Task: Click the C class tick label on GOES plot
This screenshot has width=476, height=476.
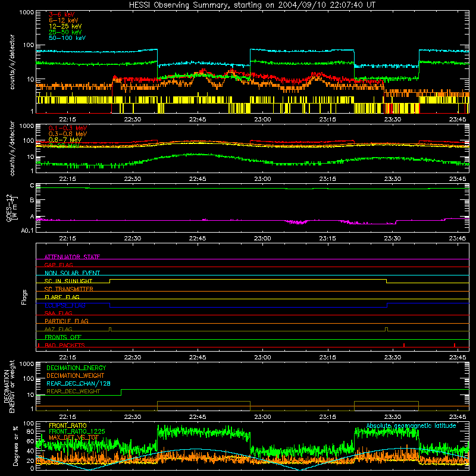Action: [x=32, y=186]
